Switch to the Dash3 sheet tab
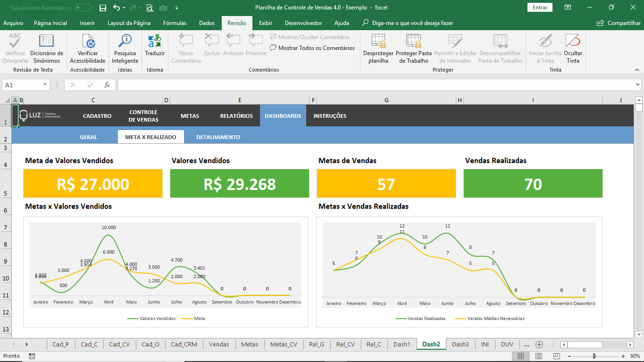This screenshot has height=362, width=644. click(460, 344)
